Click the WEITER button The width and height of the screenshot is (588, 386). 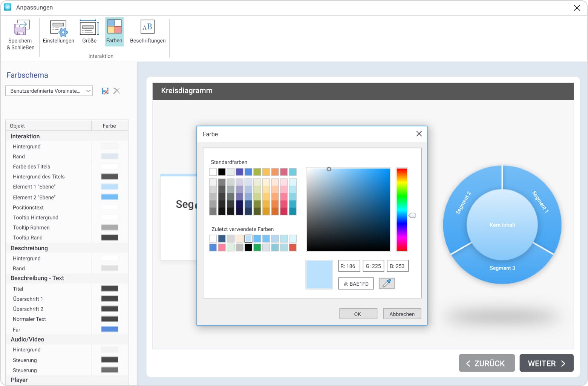(x=547, y=363)
